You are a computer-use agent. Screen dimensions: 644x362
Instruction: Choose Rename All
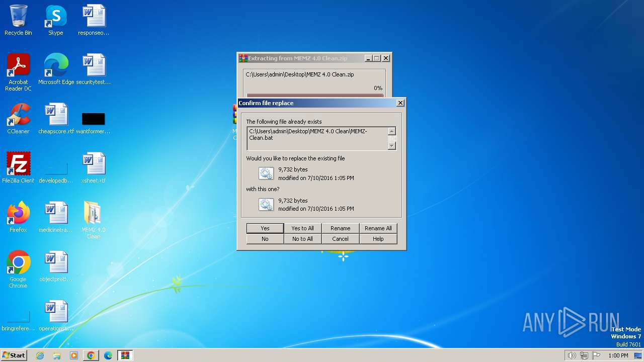point(378,228)
